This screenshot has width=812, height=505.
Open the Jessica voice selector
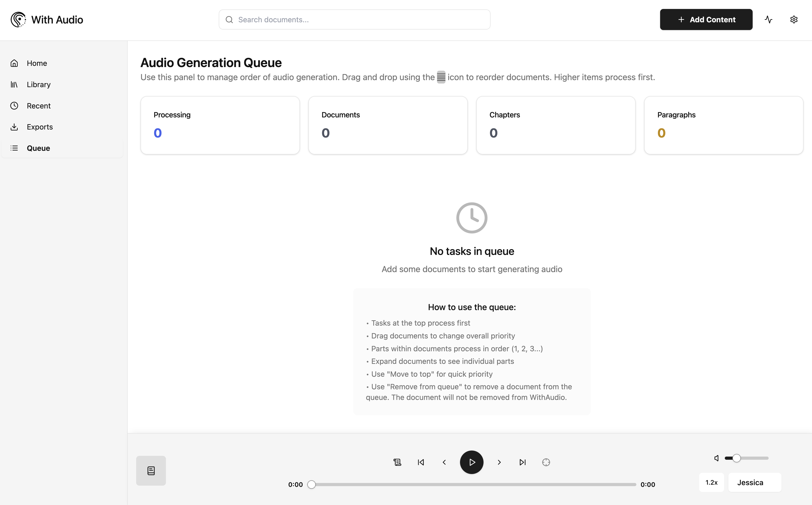point(755,482)
